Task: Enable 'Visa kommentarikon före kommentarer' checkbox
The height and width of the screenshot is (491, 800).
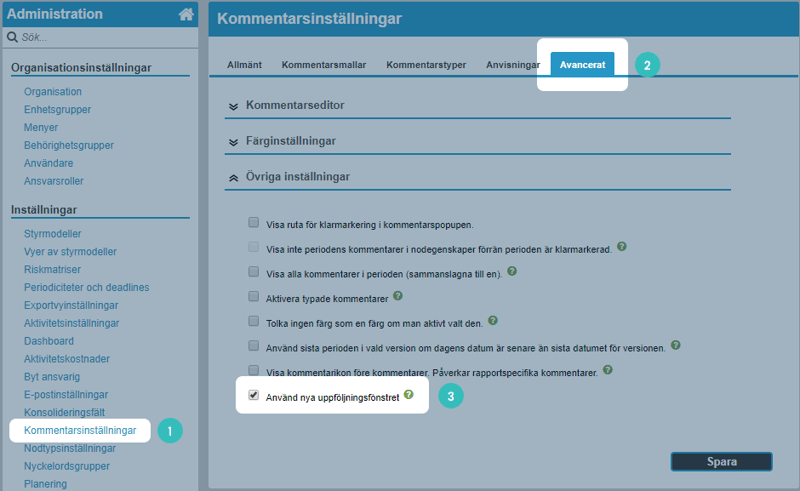Action: pyautogui.click(x=254, y=370)
